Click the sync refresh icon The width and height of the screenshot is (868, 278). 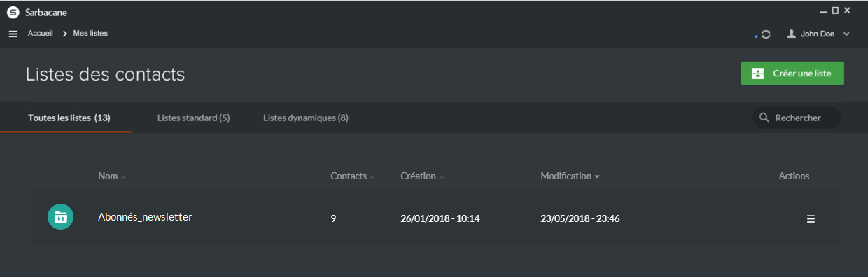766,34
